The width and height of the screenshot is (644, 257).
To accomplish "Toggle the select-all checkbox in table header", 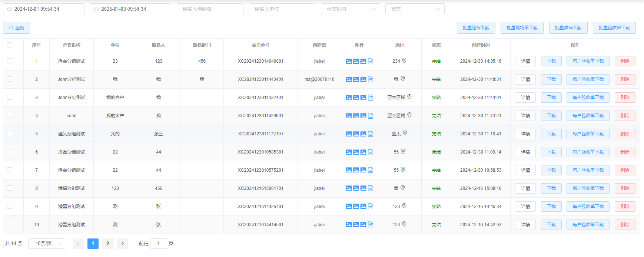I will tap(10, 45).
